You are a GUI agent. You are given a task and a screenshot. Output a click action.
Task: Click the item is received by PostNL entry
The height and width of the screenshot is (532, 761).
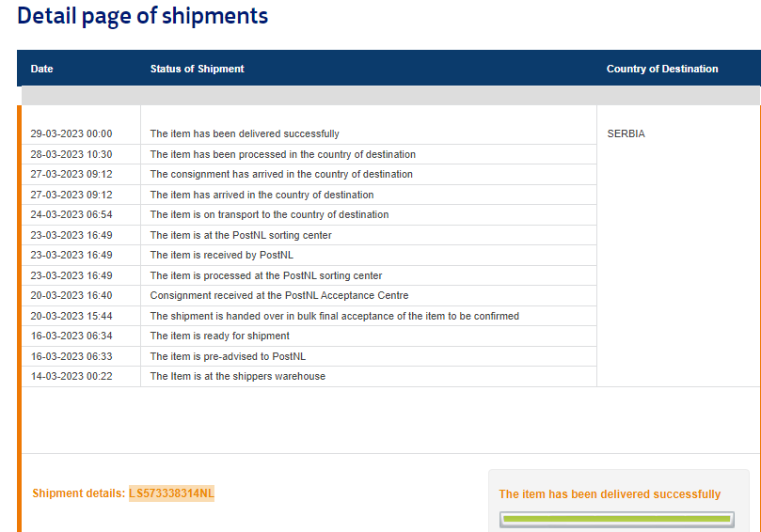222,255
